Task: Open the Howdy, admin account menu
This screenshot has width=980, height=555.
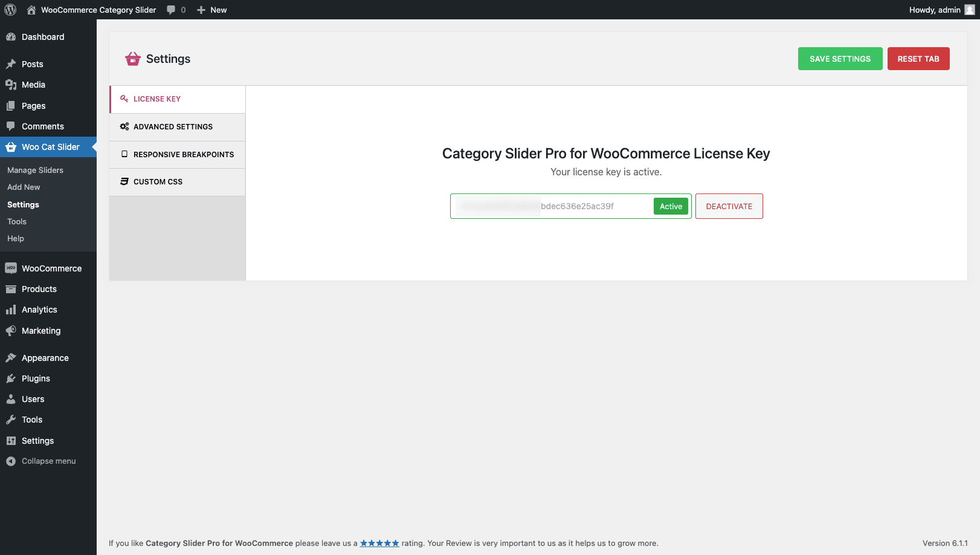Action: pos(934,10)
